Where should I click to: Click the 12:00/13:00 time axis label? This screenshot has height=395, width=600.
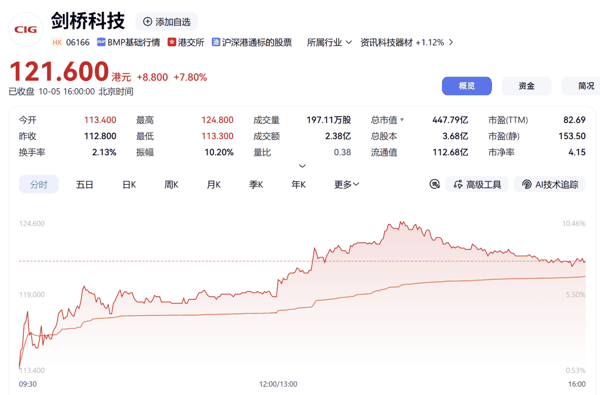278,384
